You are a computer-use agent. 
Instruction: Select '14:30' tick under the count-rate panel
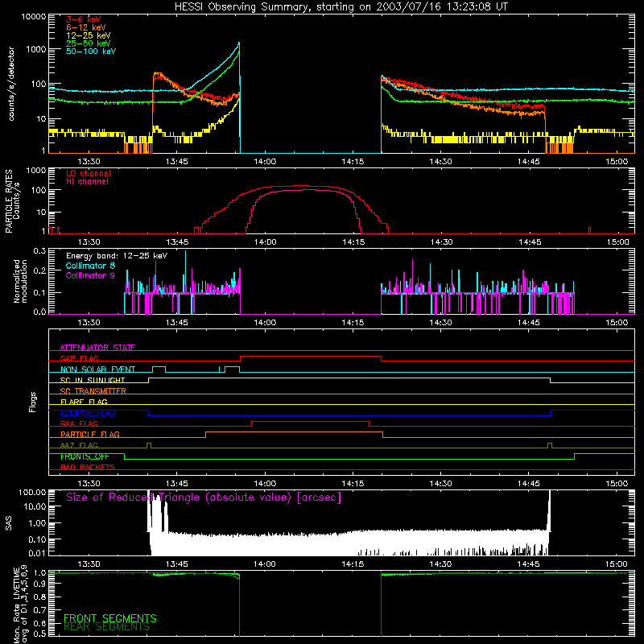[x=440, y=162]
